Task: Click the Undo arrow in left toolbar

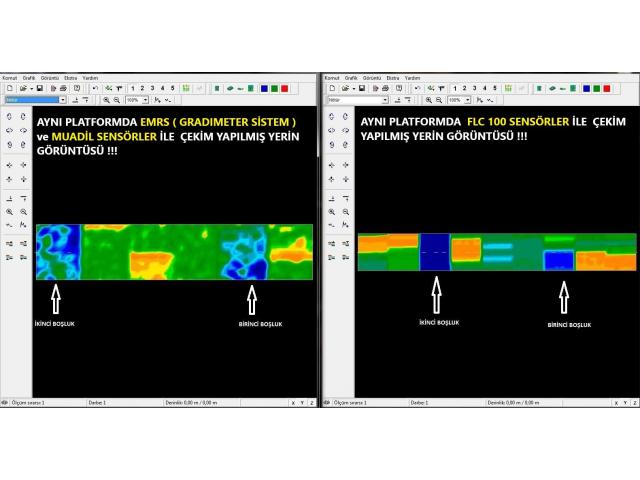Action: 94,88
